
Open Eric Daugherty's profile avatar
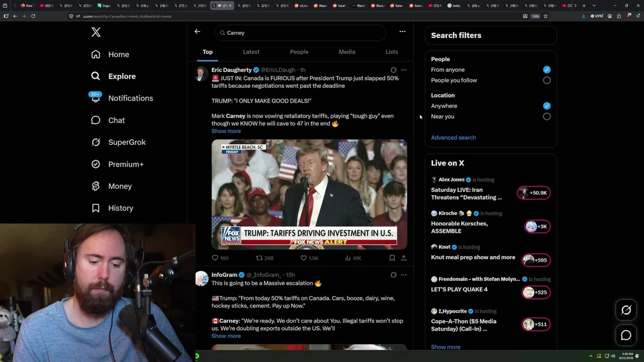[x=201, y=74]
